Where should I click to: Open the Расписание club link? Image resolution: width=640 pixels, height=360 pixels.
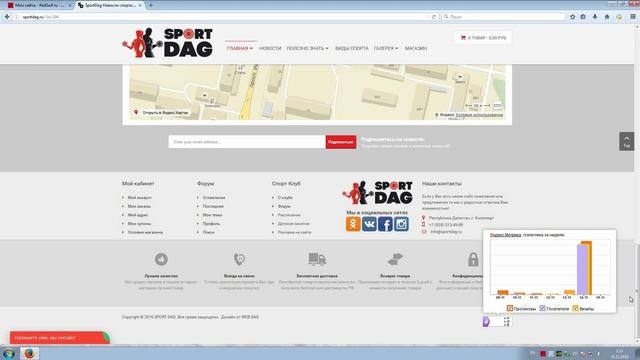click(289, 215)
